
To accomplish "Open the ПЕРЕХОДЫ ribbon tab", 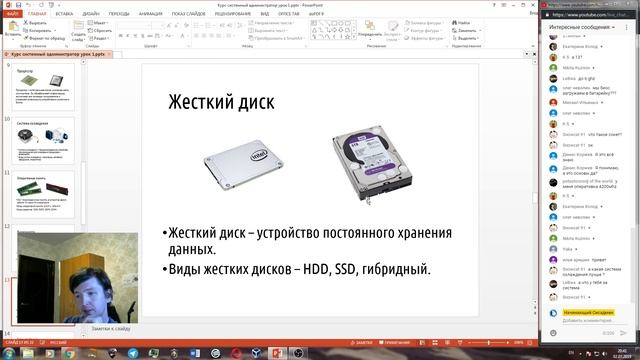I will point(119,14).
